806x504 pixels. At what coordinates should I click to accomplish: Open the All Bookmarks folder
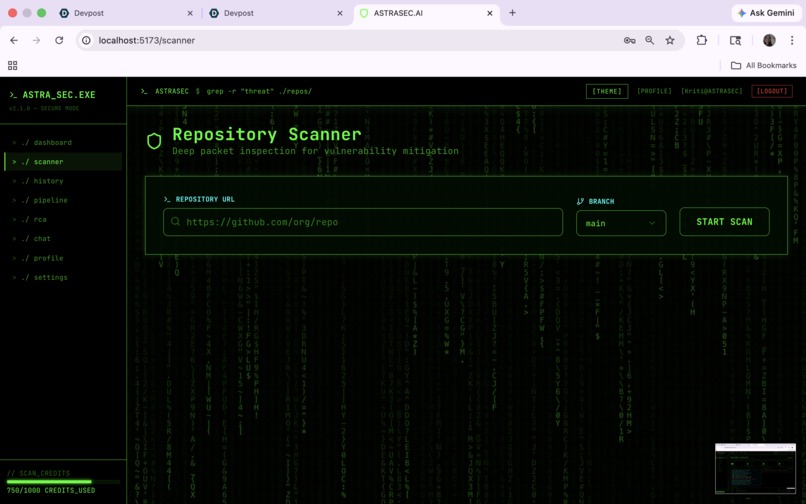764,65
